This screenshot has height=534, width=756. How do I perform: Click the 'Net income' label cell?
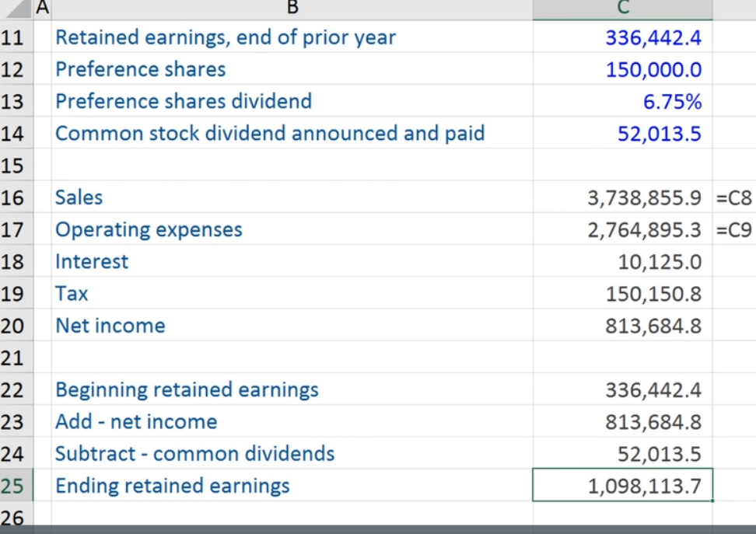292,326
